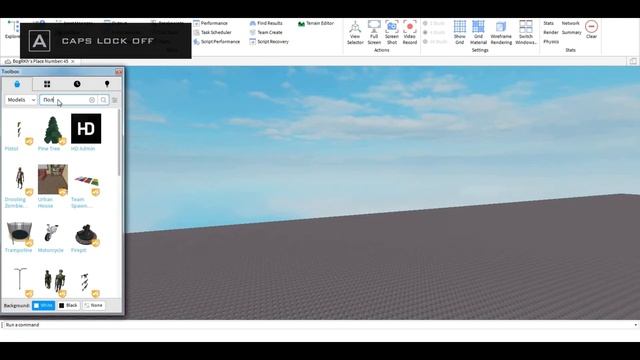Open the command bar history dropdown arrow
The width and height of the screenshot is (640, 360).
coord(636,325)
